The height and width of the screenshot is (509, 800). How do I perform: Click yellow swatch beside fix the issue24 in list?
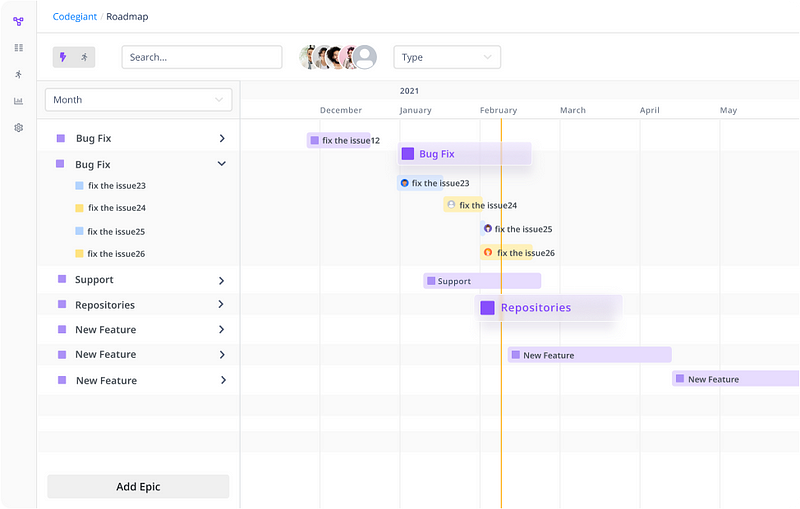[x=79, y=208]
